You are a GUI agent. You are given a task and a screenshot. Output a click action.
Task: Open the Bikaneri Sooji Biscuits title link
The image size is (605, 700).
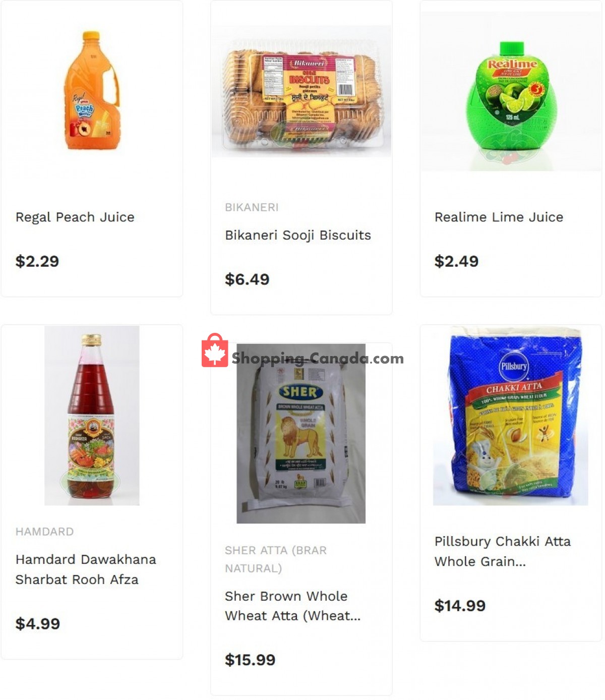pos(298,236)
